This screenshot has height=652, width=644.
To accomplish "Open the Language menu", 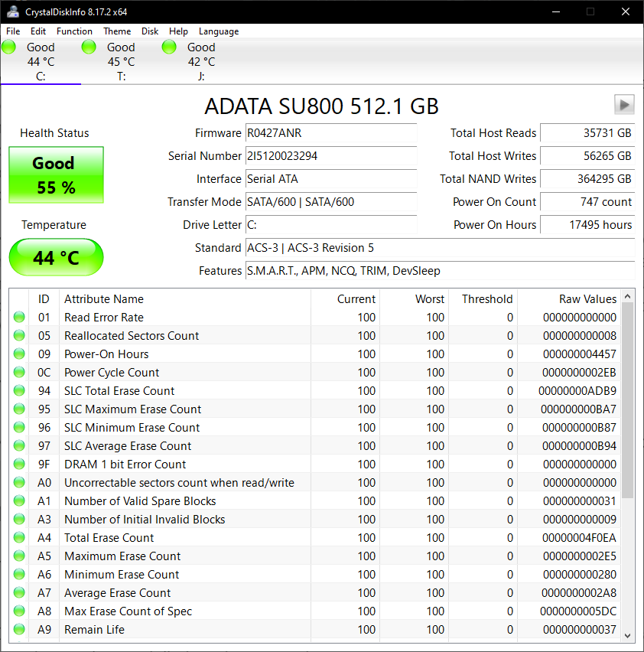I will 219,31.
